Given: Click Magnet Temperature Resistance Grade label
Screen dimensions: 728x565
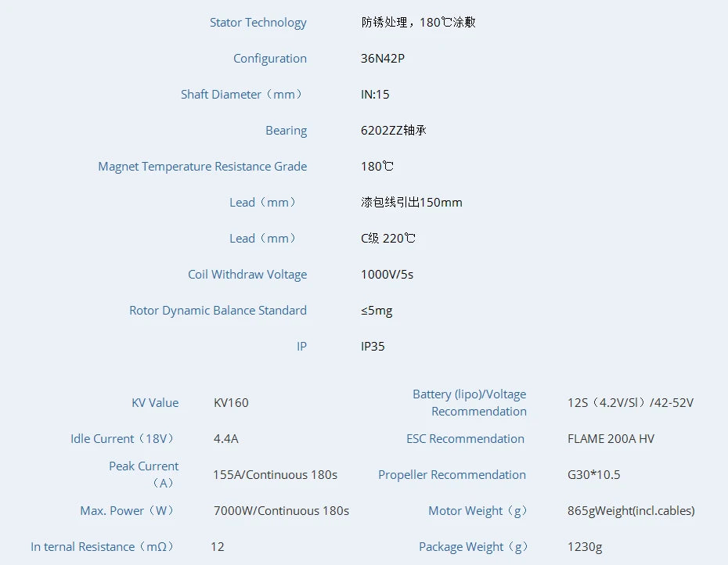Looking at the screenshot, I should 202,167.
